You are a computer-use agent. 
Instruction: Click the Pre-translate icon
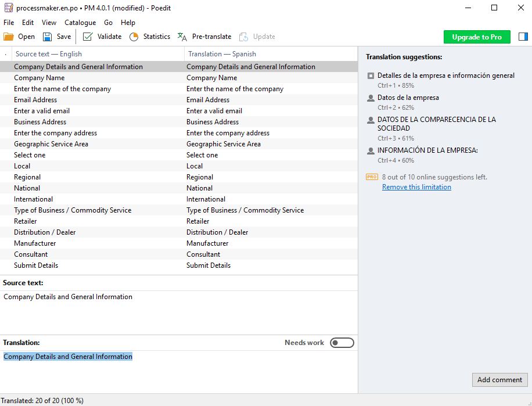[182, 37]
